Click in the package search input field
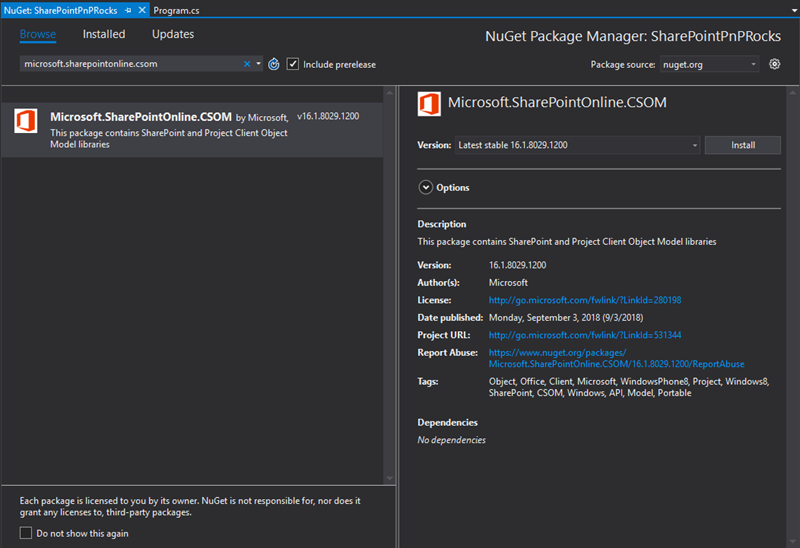The image size is (800, 548). 133,64
